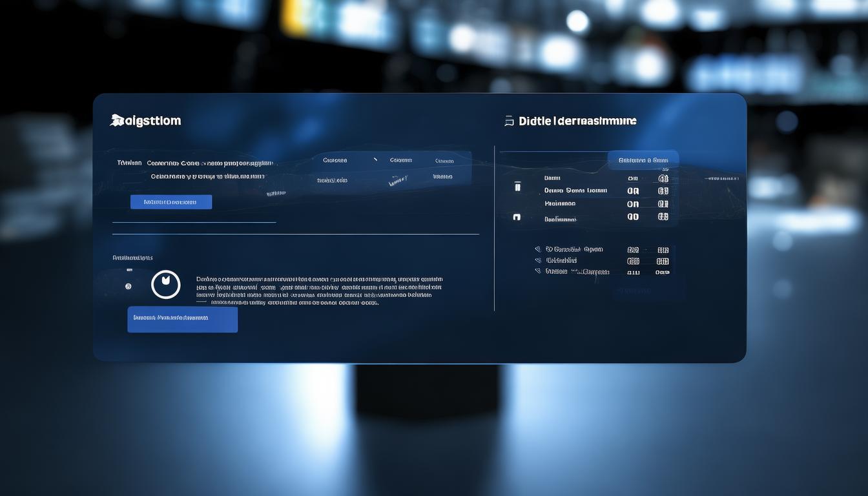This screenshot has height=496, width=868.
Task: Adjust the small slider at right panel edge
Action: click(719, 178)
